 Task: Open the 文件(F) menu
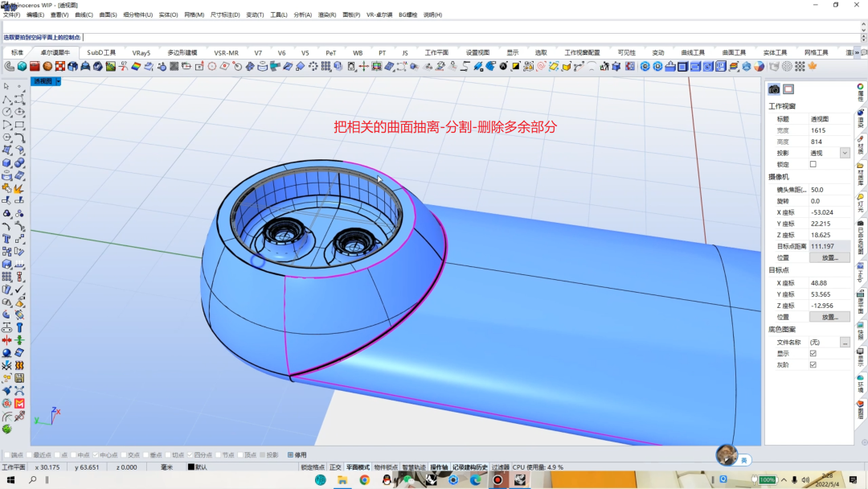[11, 15]
